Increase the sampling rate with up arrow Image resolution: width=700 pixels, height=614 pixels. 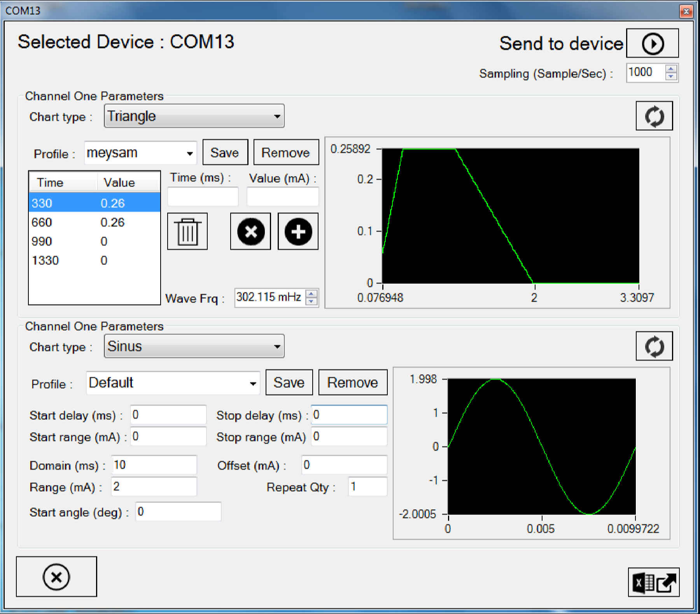pos(671,69)
